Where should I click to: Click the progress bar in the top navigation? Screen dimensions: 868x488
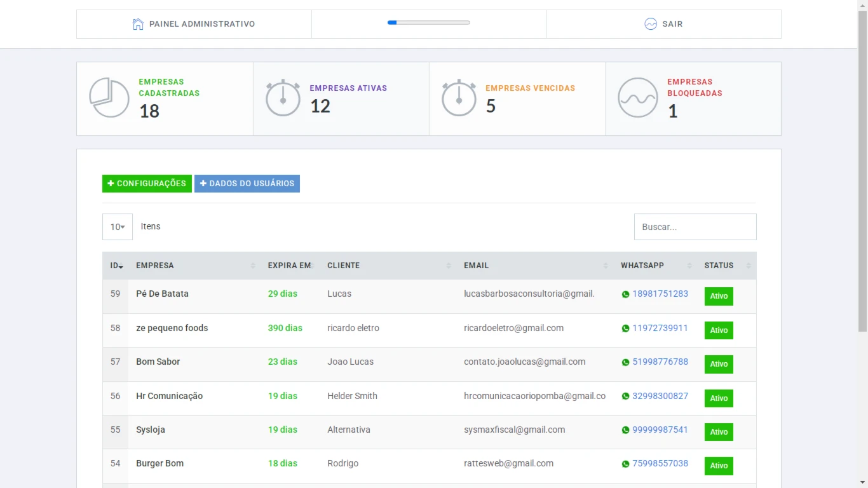(x=429, y=23)
